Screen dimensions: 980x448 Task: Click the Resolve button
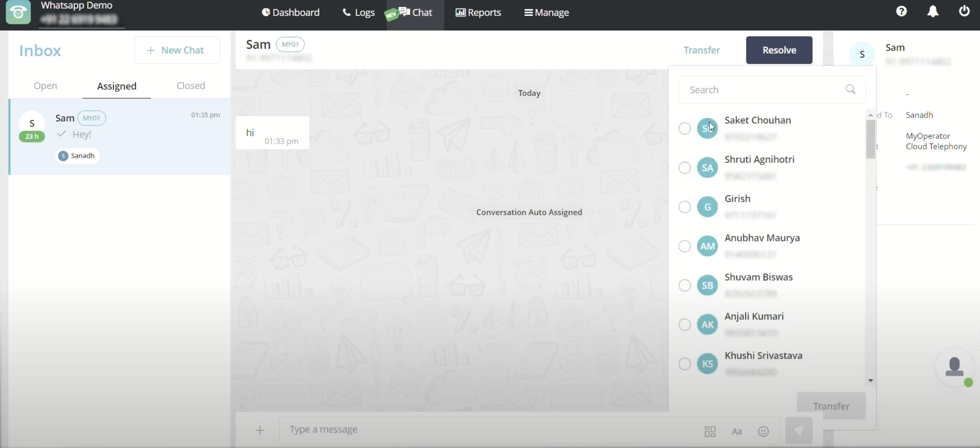pyautogui.click(x=779, y=50)
